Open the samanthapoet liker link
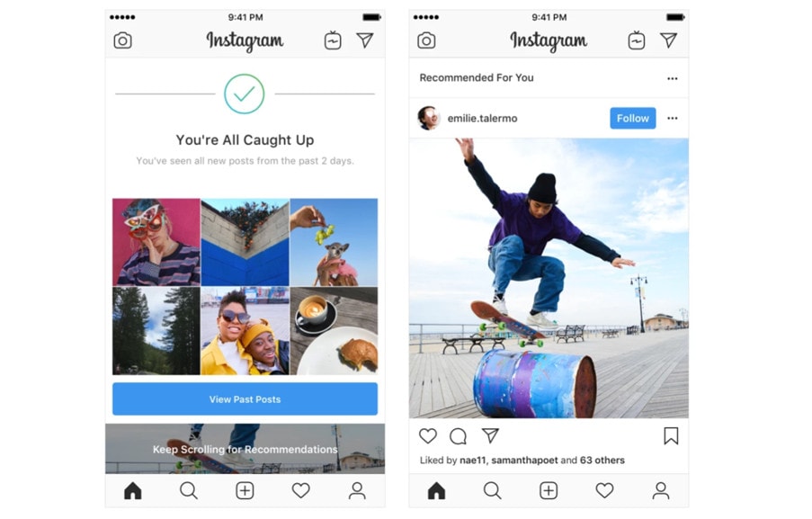This screenshot has height=519, width=812. tap(524, 460)
